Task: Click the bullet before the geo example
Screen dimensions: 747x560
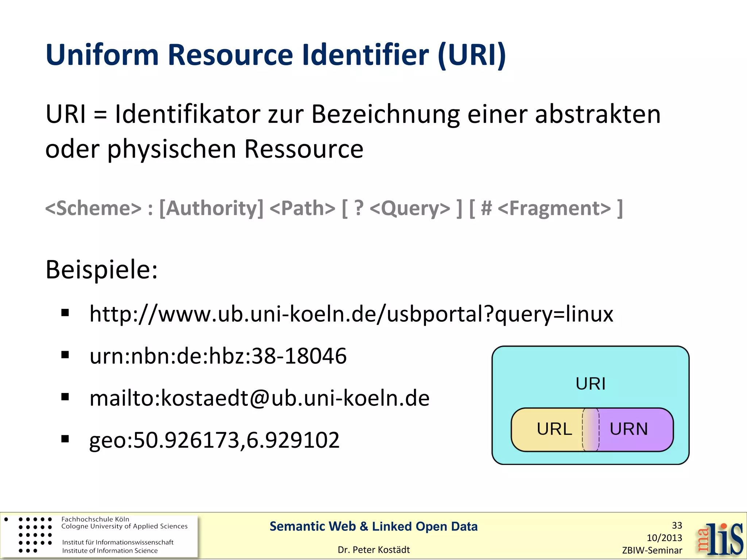Action: click(65, 439)
